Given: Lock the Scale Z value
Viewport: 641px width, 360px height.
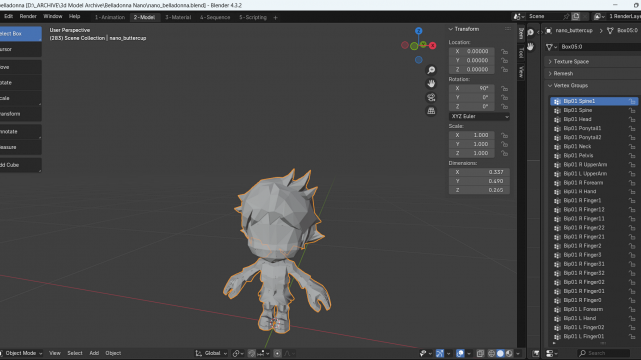Looking at the screenshot, I should coord(504,153).
